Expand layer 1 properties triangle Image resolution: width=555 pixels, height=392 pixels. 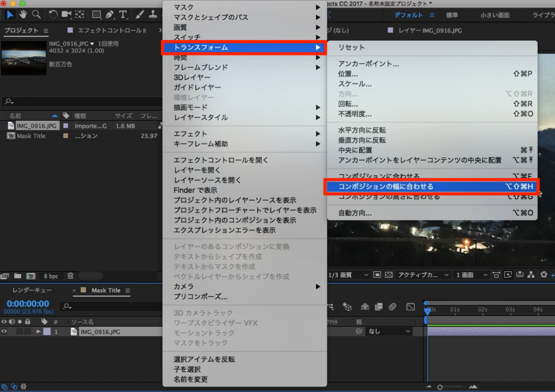coord(38,331)
